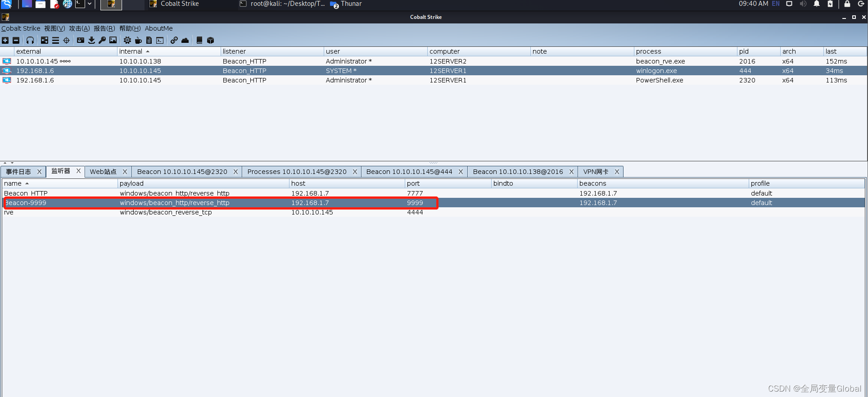Click the log out icon in the panel

pos(861,4)
